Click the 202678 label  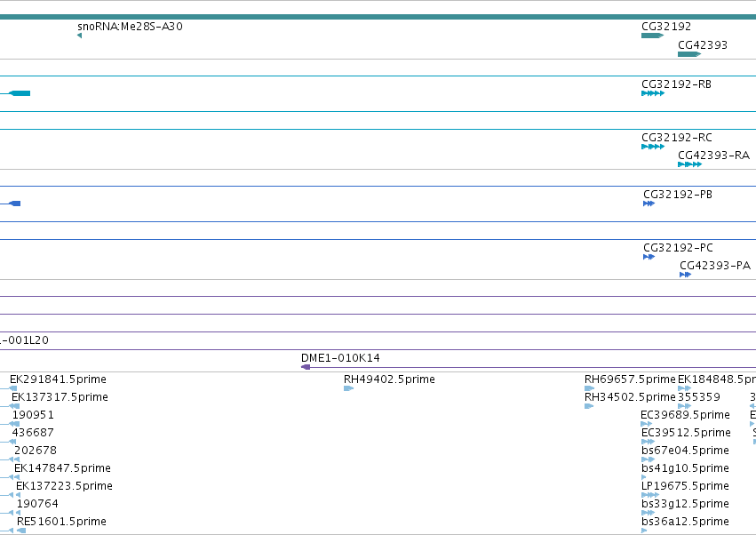point(36,451)
